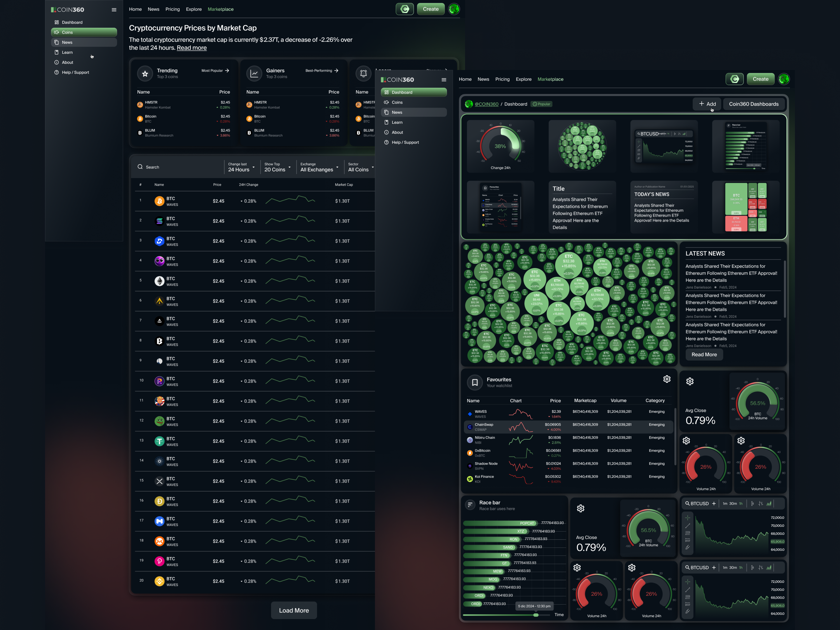This screenshot has width=840, height=630.
Task: Click the Race bar widget icon
Action: (x=470, y=505)
